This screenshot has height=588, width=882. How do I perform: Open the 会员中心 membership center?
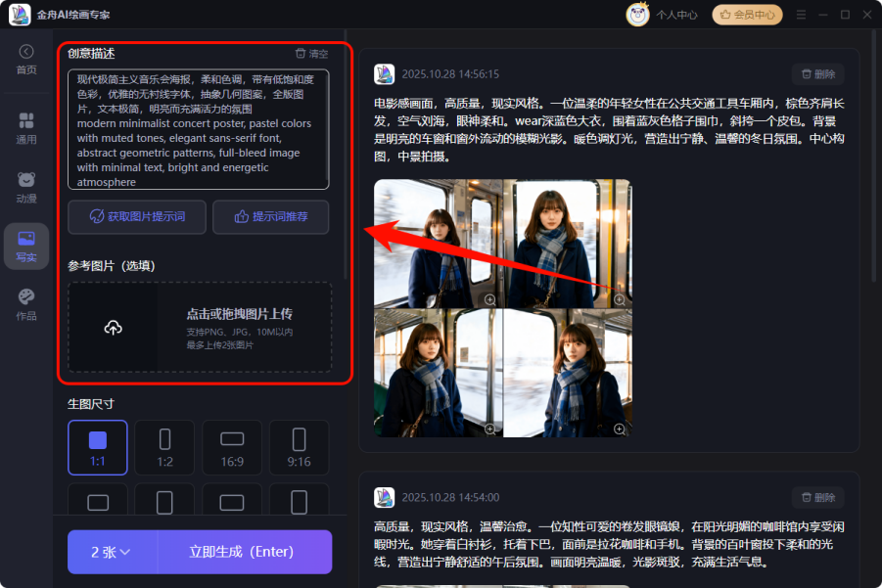[x=747, y=15]
